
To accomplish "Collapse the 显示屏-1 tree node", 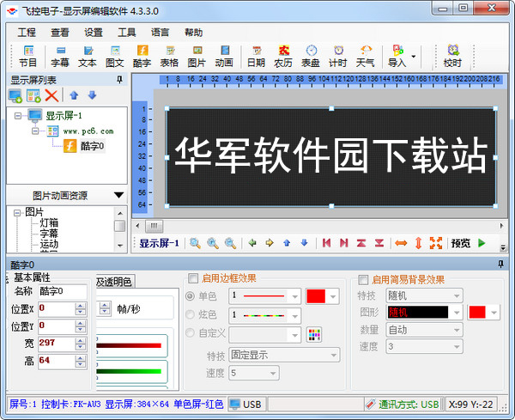I will 18,116.
